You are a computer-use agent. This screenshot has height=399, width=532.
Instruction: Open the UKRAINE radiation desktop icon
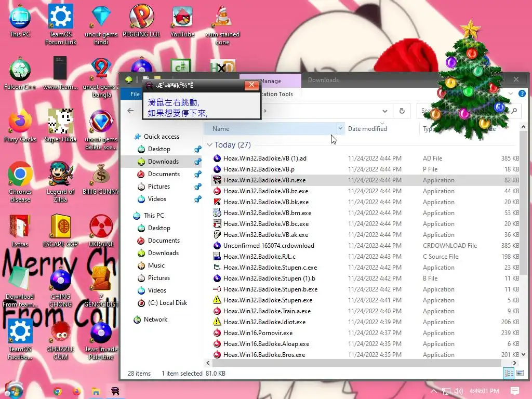[101, 231]
